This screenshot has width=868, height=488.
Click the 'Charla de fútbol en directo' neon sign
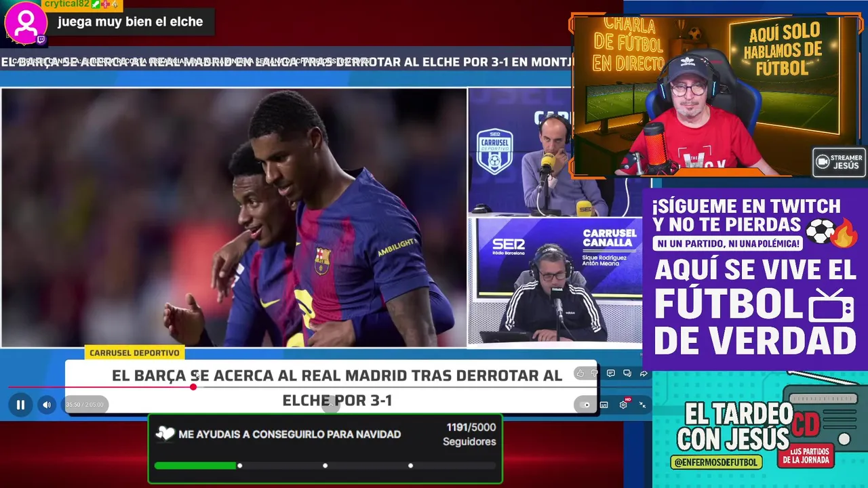tap(628, 45)
